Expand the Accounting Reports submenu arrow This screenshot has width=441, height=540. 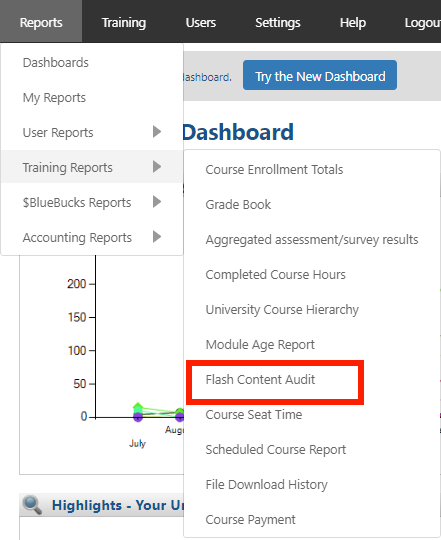(157, 237)
